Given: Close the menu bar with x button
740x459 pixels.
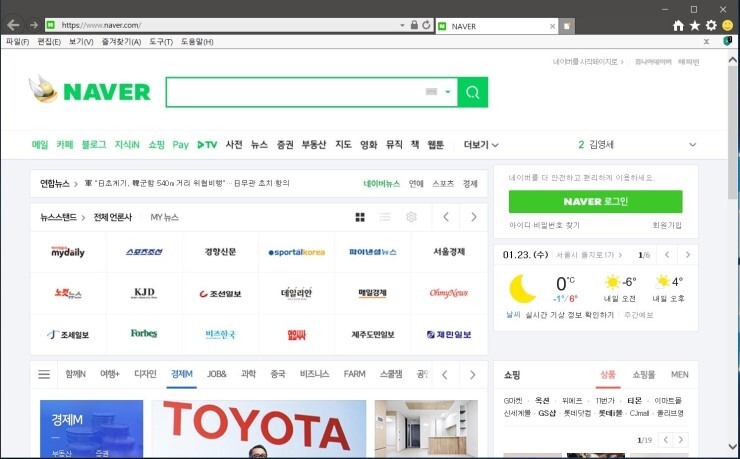Looking at the screenshot, I should [x=706, y=42].
